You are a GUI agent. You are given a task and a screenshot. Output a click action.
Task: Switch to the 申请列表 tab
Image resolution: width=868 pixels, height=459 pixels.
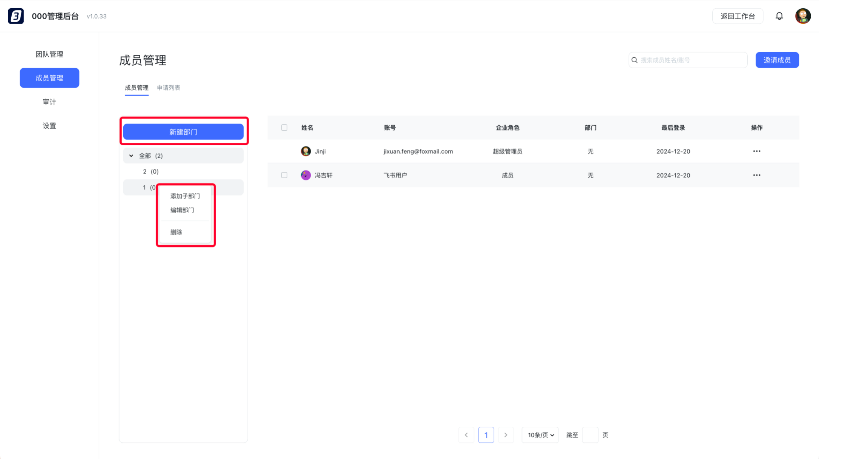169,88
